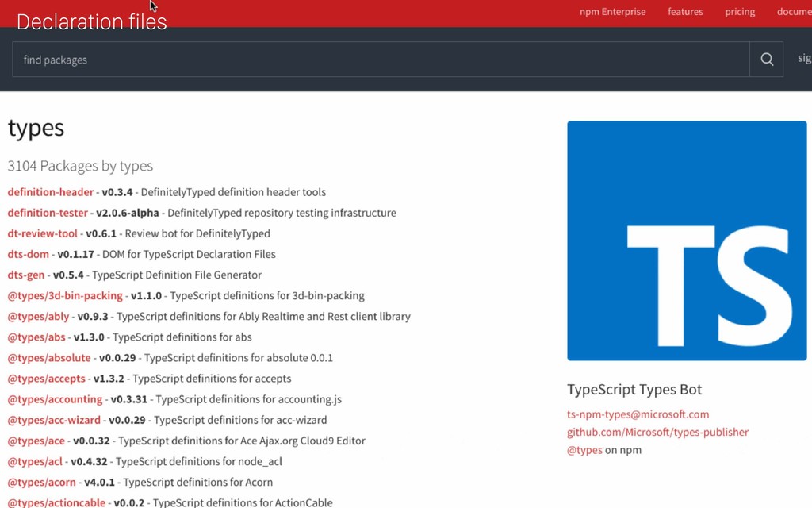
Task: Open npm Enterprise menu link
Action: tap(613, 11)
